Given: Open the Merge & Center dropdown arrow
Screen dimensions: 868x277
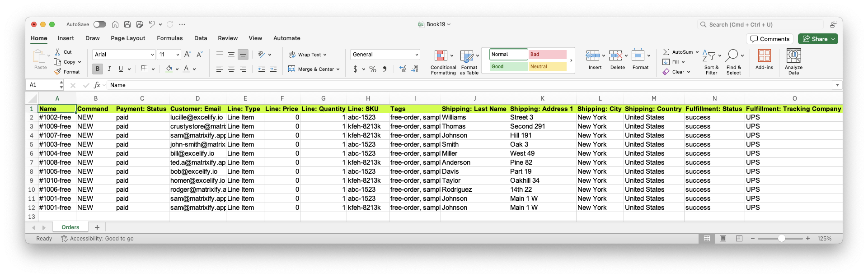Looking at the screenshot, I should (338, 69).
